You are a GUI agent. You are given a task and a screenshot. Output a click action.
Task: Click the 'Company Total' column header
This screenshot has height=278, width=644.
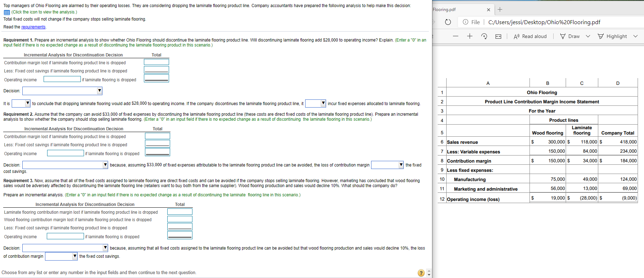click(x=618, y=133)
